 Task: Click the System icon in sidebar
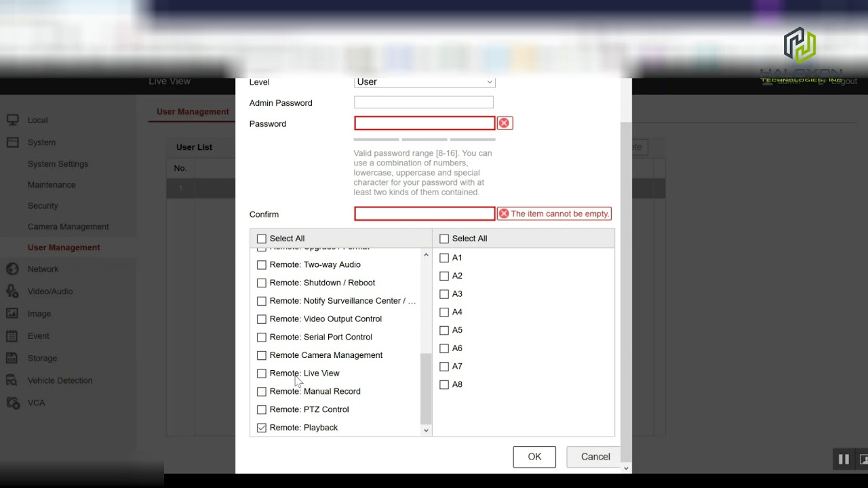[x=12, y=142]
